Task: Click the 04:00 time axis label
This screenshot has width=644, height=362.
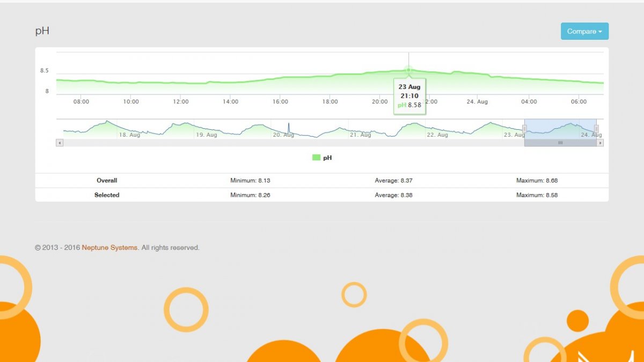Action: pyautogui.click(x=529, y=102)
